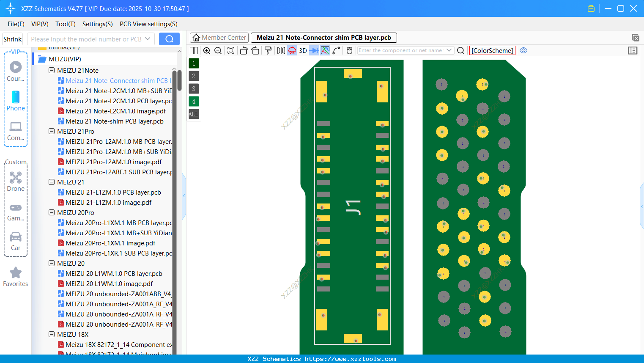644x363 pixels.
Task: Collapse the left file panel handle
Action: 184,196
